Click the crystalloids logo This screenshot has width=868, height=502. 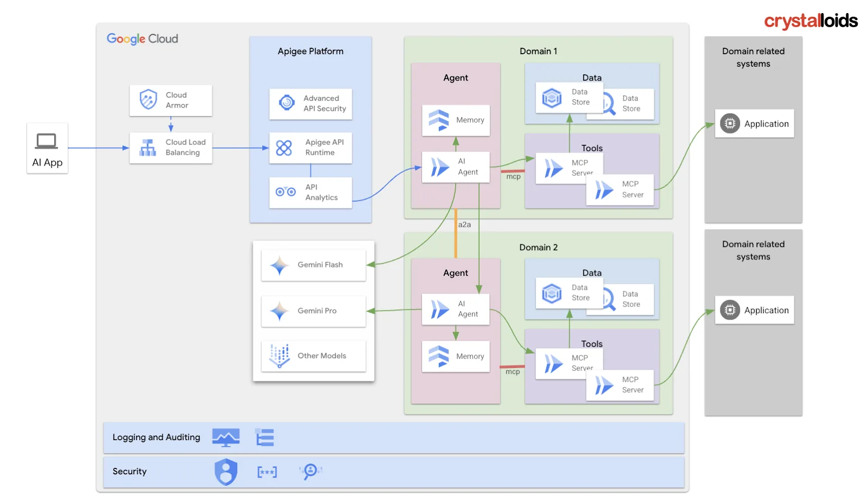coord(811,21)
